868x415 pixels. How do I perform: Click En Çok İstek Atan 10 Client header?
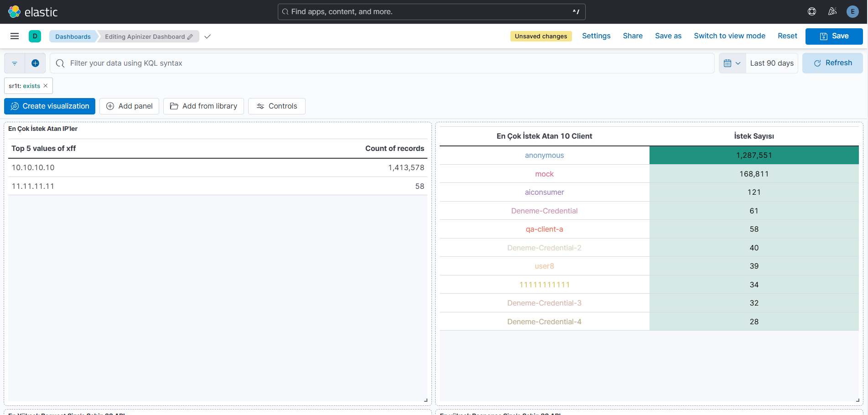tap(544, 136)
